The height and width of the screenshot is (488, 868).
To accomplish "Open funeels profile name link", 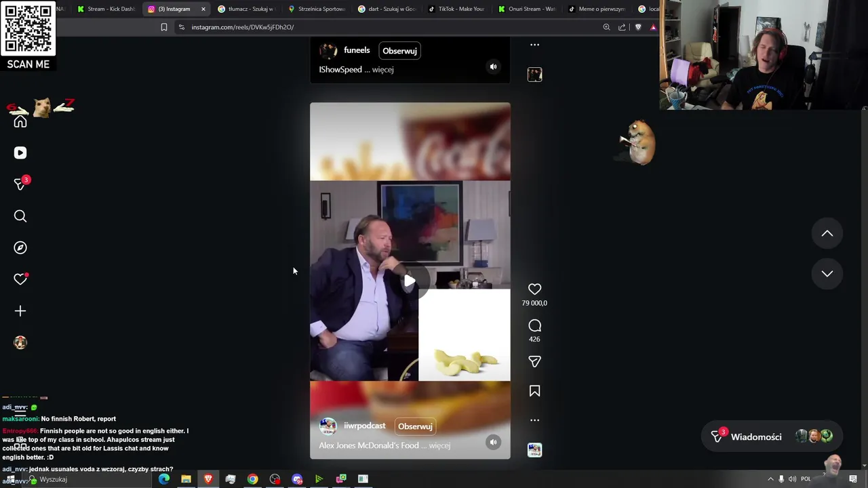I will point(357,50).
